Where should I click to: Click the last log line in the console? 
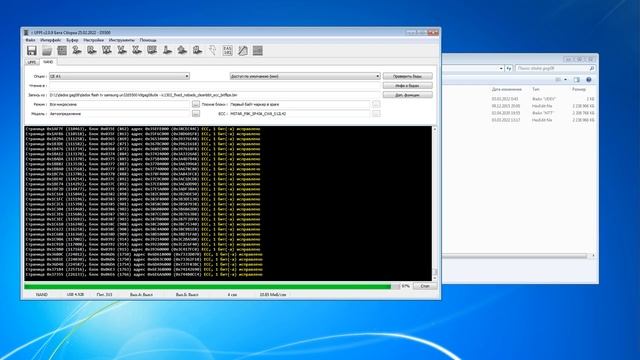pyautogui.click(x=144, y=275)
